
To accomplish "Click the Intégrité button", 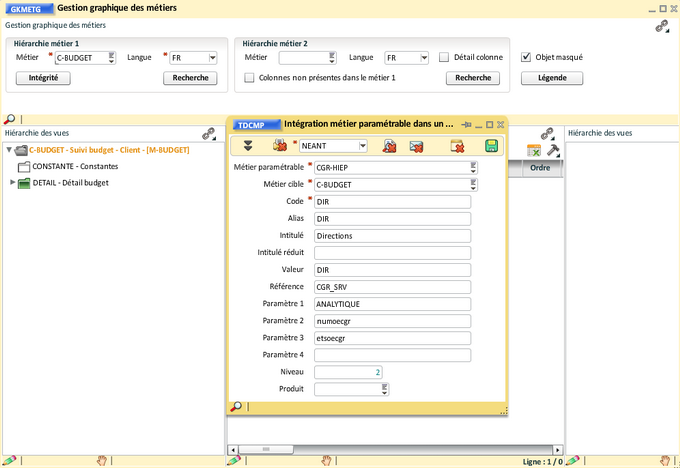I will [x=43, y=78].
